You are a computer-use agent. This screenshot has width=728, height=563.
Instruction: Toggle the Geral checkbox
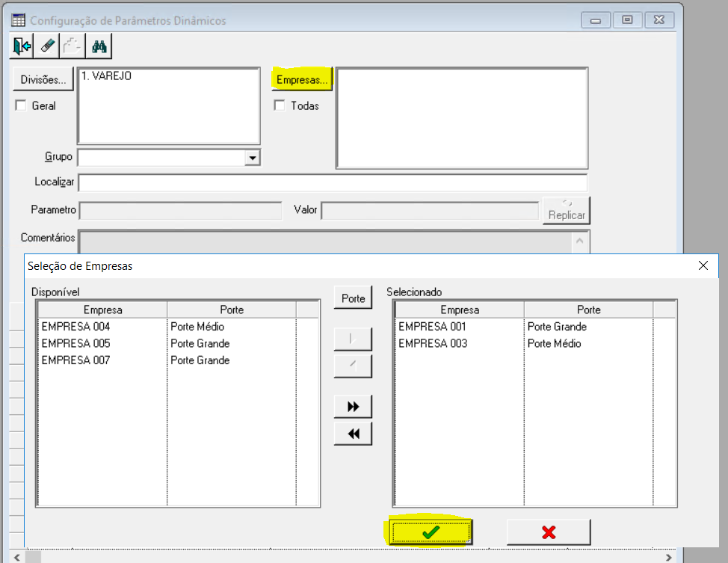(x=20, y=105)
